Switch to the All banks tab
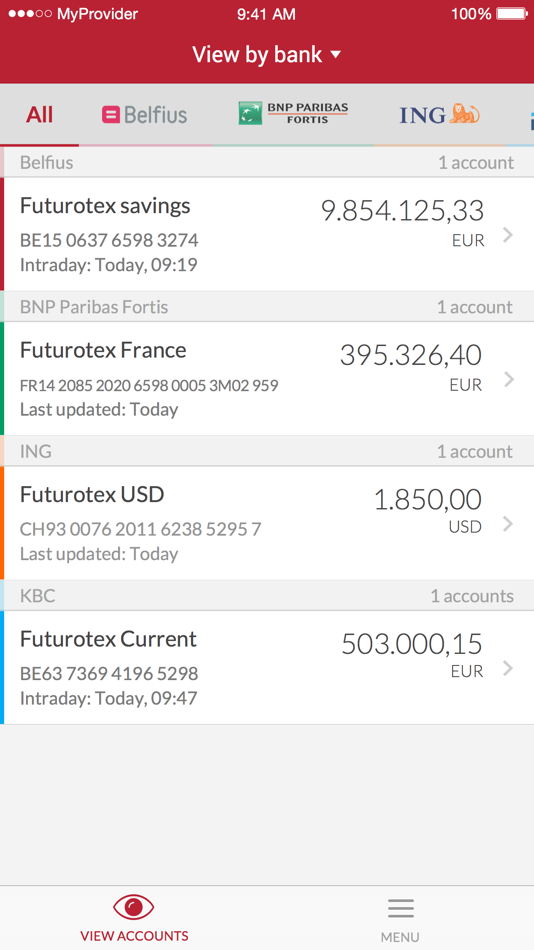Screen dimensions: 534x950 [x=39, y=115]
